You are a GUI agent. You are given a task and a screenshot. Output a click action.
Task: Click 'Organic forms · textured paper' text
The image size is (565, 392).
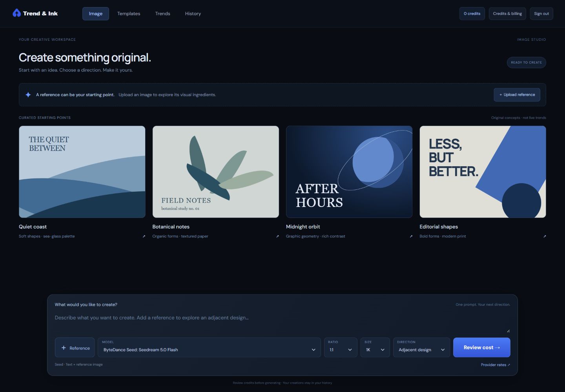[x=180, y=236]
